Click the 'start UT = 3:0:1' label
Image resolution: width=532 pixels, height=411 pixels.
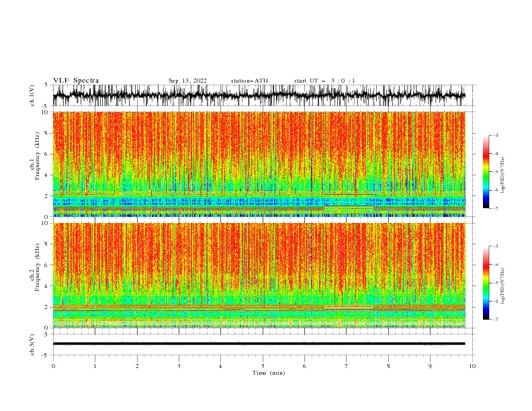(x=324, y=81)
